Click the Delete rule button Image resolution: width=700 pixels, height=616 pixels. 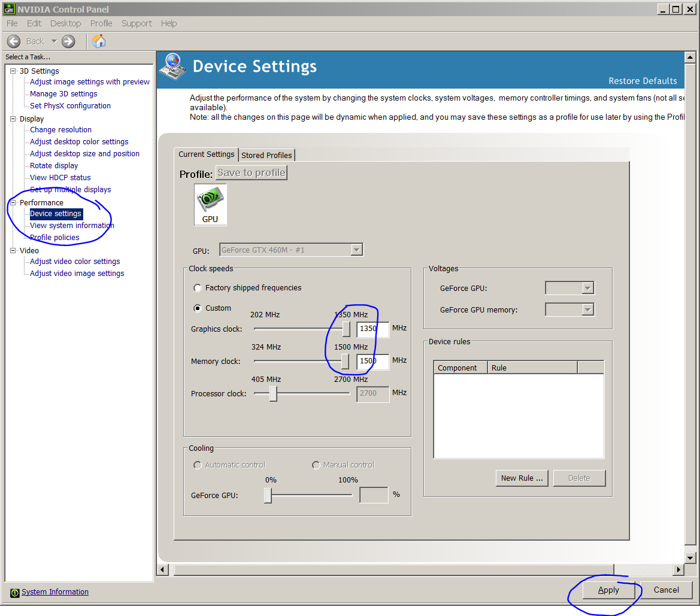pos(580,478)
